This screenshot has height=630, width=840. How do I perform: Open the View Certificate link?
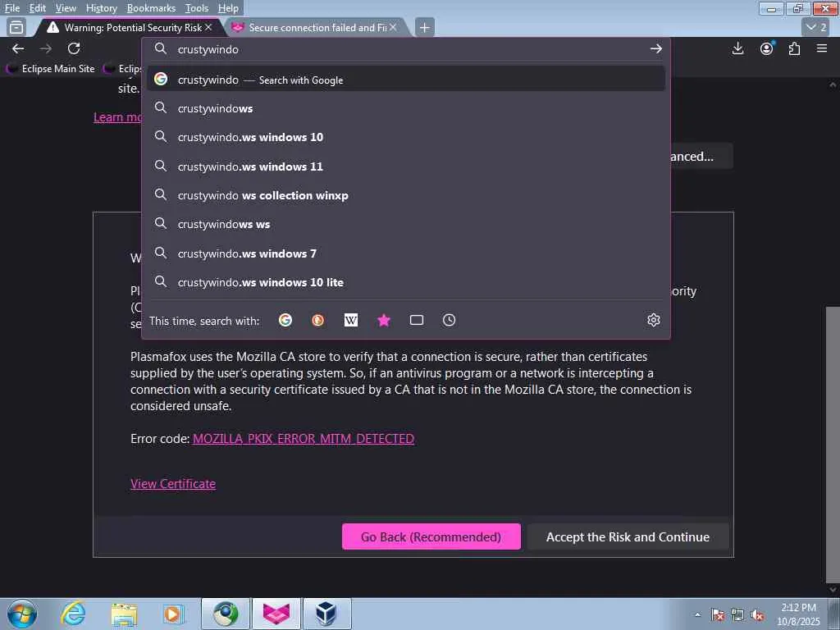[173, 484]
